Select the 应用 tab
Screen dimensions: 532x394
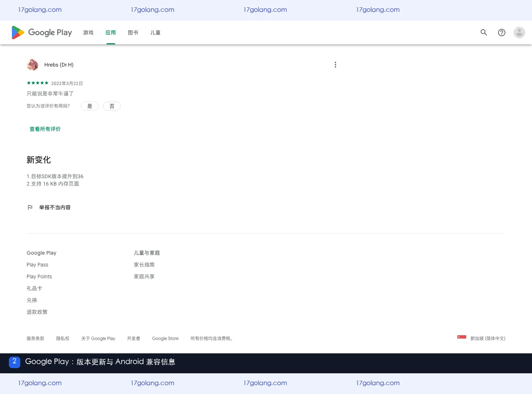[x=111, y=33]
